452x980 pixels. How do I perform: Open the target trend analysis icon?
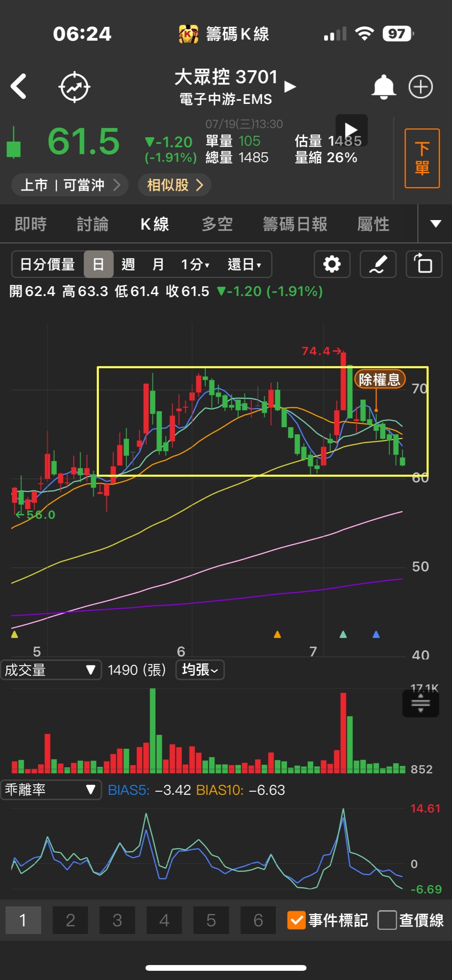tap(74, 87)
